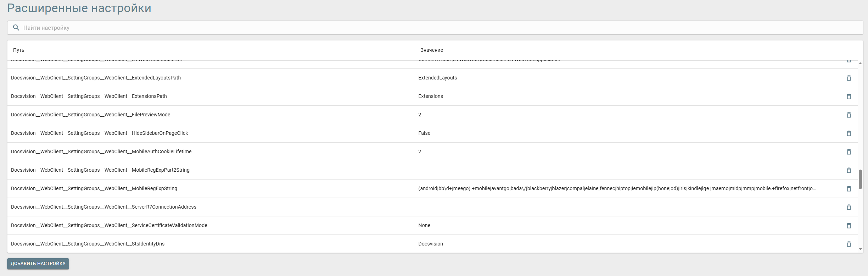Click the 'Значение' column header
The width and height of the screenshot is (868, 276).
click(x=431, y=50)
